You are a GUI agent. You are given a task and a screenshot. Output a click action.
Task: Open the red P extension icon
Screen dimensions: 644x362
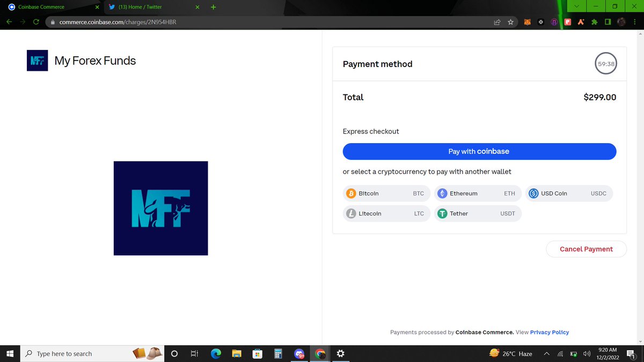click(567, 22)
